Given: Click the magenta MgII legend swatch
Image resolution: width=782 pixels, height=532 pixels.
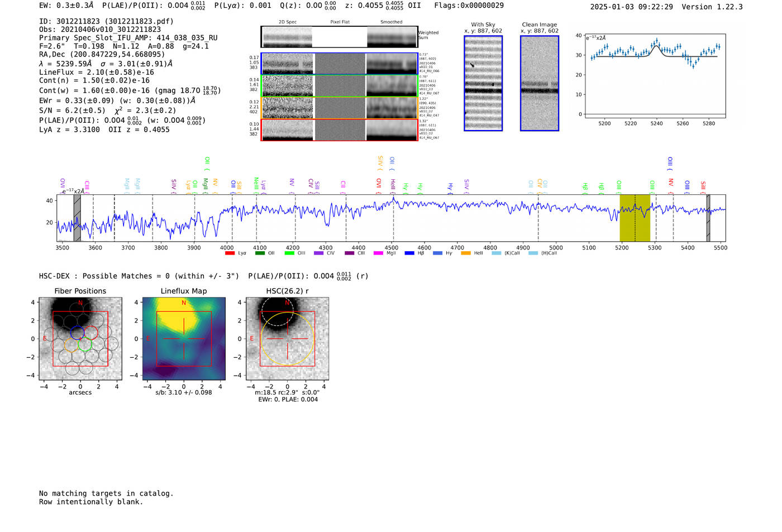Looking at the screenshot, I should [x=378, y=253].
